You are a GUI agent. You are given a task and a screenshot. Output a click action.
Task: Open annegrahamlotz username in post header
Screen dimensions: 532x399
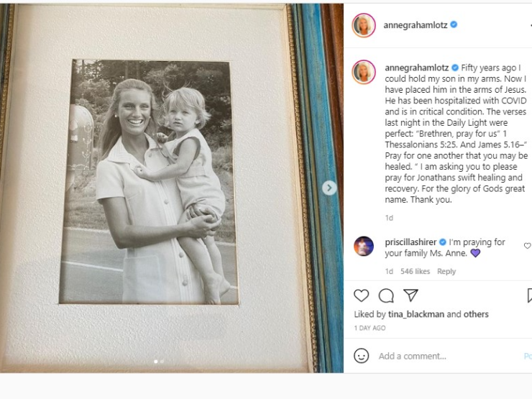tap(416, 25)
